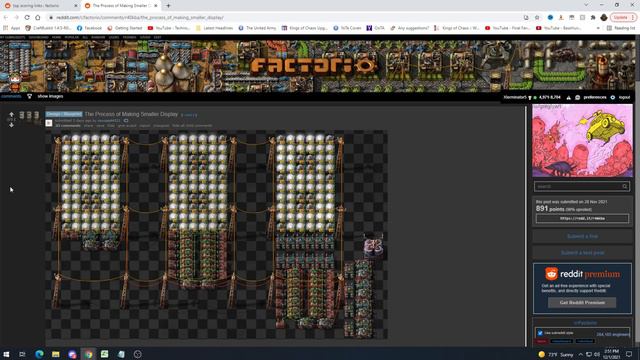Image resolution: width=640 pixels, height=360 pixels.
Task: Open the Windows Start menu
Action: pos(6,354)
